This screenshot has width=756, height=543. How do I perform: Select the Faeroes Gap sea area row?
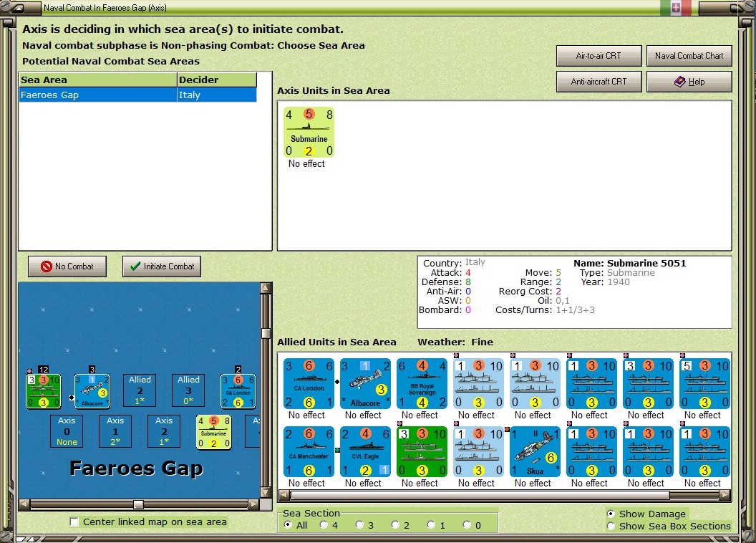138,95
